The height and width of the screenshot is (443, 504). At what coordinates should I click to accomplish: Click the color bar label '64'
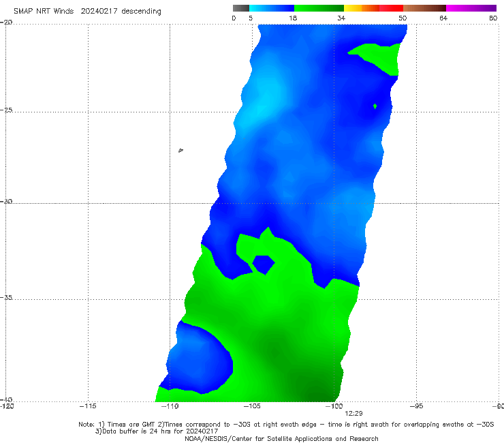tap(443, 18)
